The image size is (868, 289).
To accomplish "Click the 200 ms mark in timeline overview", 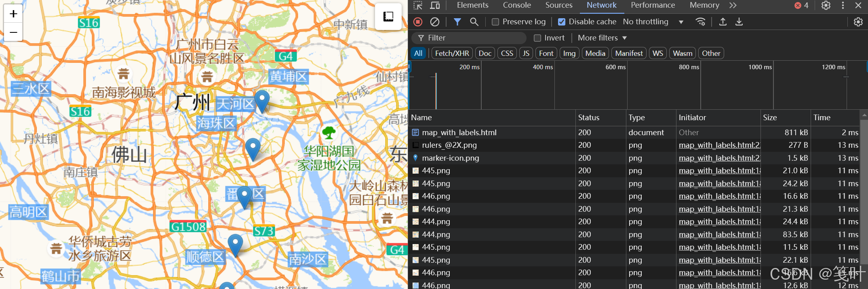I will coord(470,67).
